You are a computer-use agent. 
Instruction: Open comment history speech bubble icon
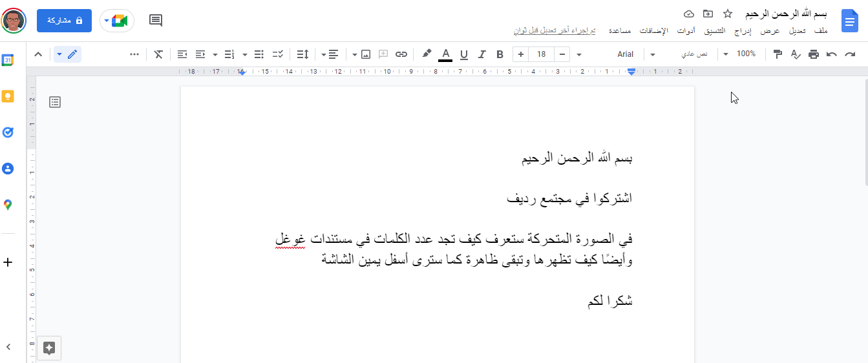click(x=156, y=20)
